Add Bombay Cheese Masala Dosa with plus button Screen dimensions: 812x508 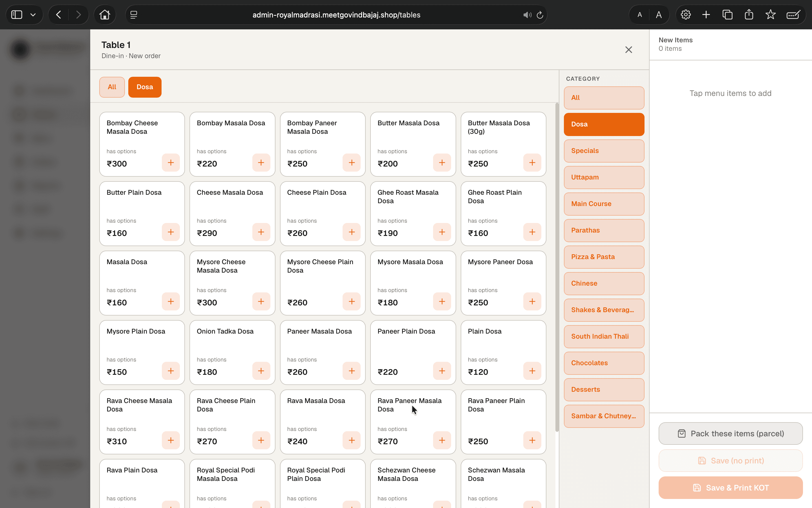[171, 163]
